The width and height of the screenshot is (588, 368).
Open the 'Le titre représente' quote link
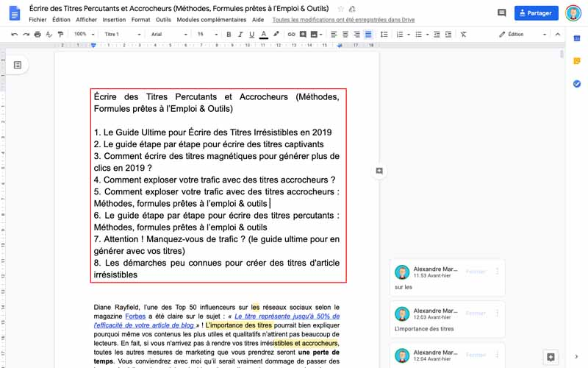pos(287,316)
